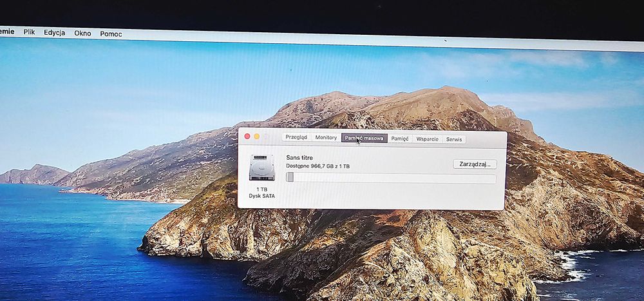Image resolution: width=644 pixels, height=301 pixels.
Task: Switch to the Pamięć tab
Action: point(400,139)
